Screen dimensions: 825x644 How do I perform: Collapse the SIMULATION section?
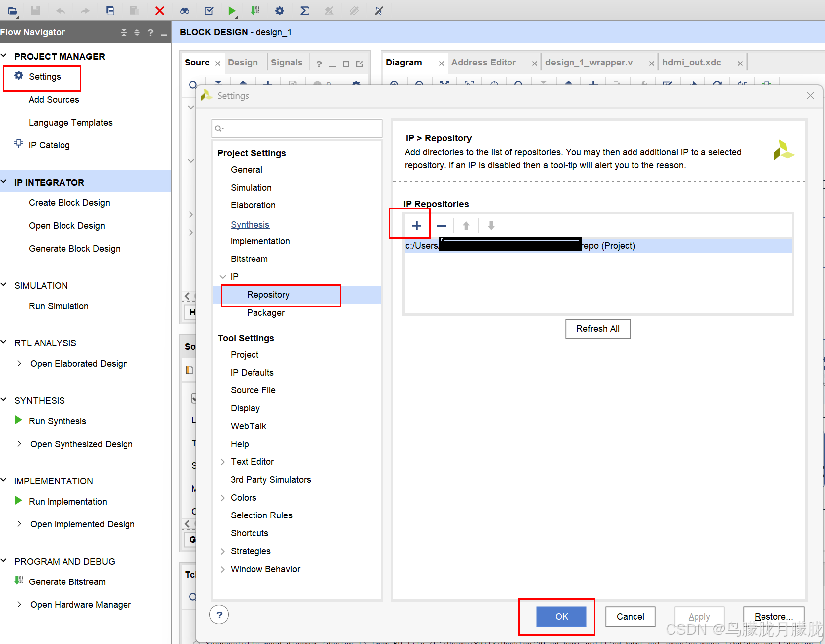4,285
